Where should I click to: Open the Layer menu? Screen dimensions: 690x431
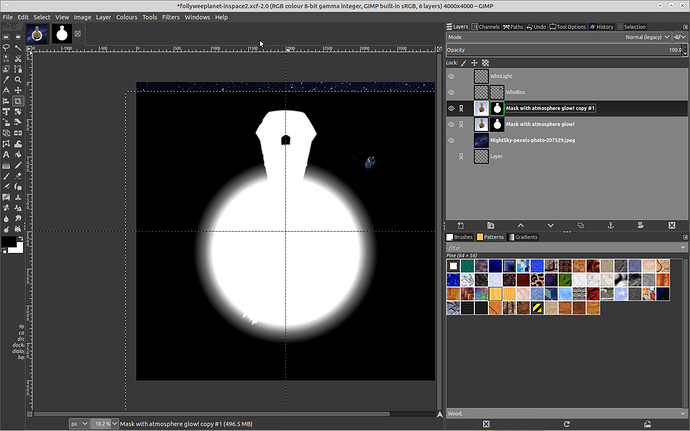click(103, 17)
